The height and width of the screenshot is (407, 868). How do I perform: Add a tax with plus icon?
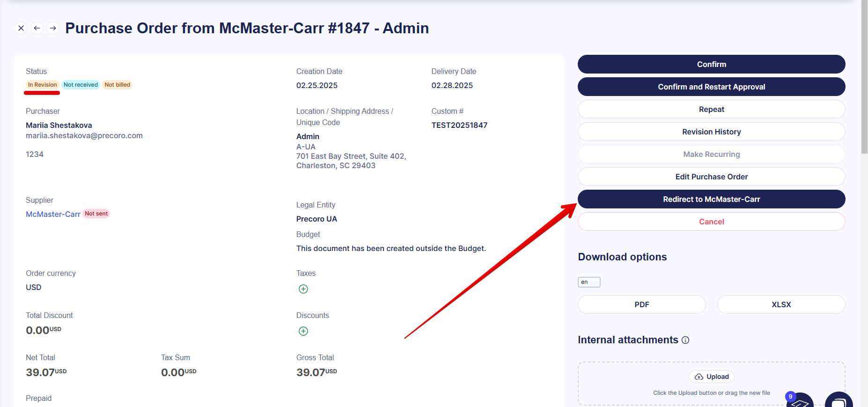(303, 289)
